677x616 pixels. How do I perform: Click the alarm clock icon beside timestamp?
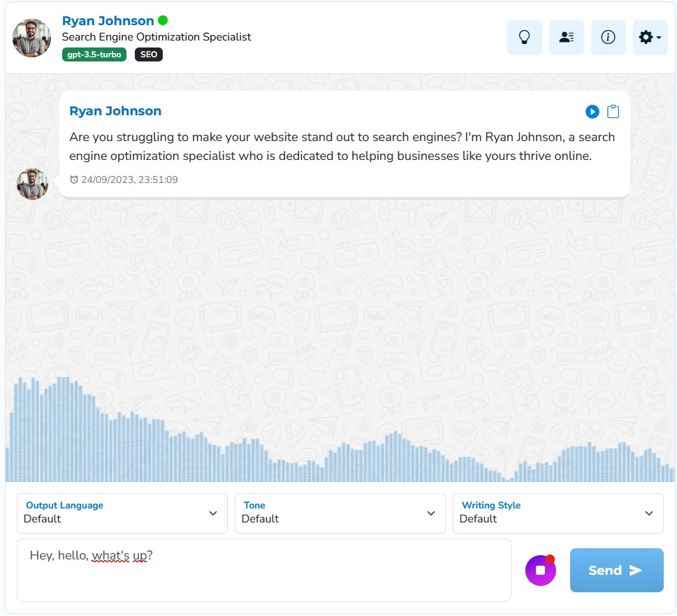click(x=74, y=180)
